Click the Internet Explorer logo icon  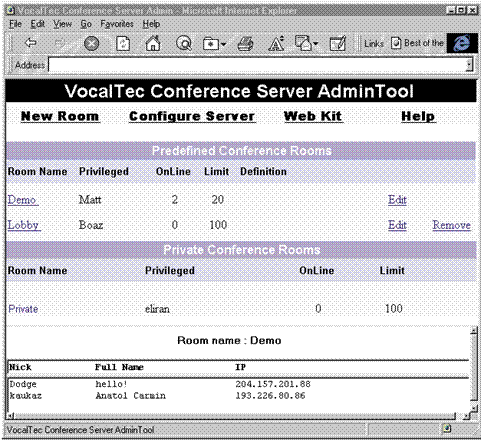tap(462, 43)
